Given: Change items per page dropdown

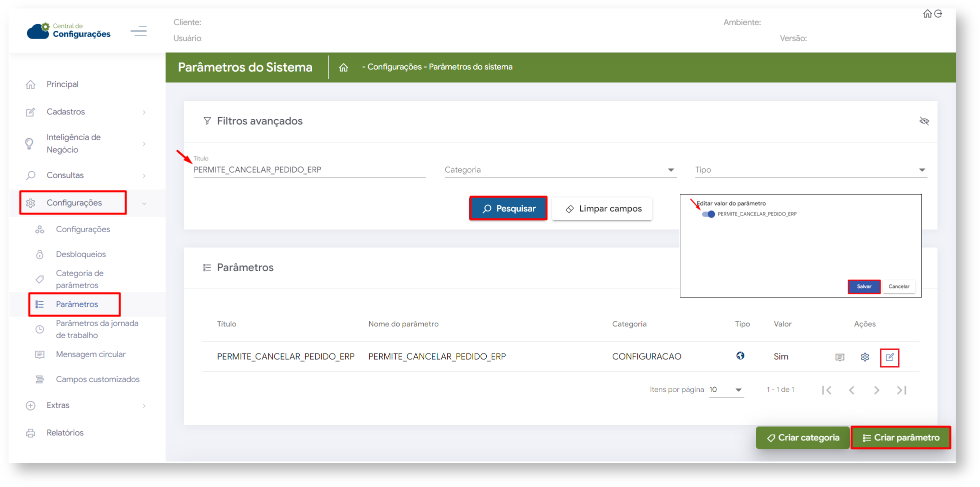Looking at the screenshot, I should pyautogui.click(x=726, y=390).
